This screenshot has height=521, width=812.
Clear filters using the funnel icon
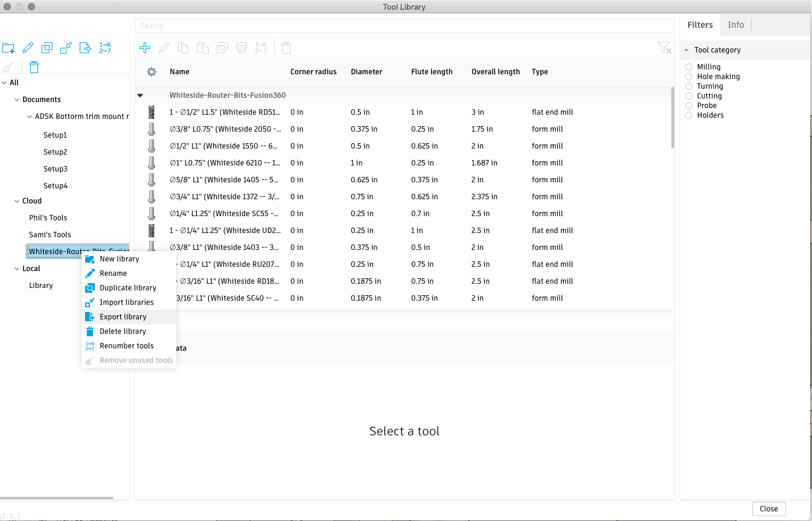pyautogui.click(x=664, y=48)
